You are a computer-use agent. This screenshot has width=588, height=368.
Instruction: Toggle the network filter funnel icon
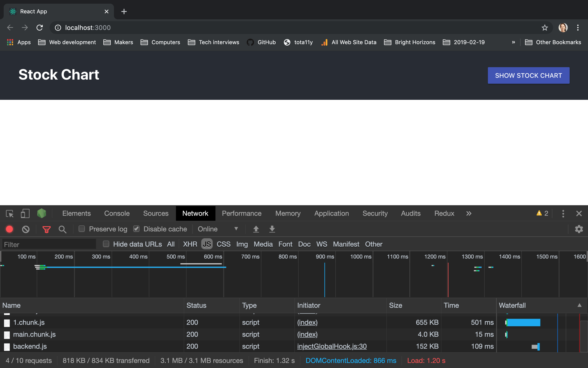(x=46, y=229)
